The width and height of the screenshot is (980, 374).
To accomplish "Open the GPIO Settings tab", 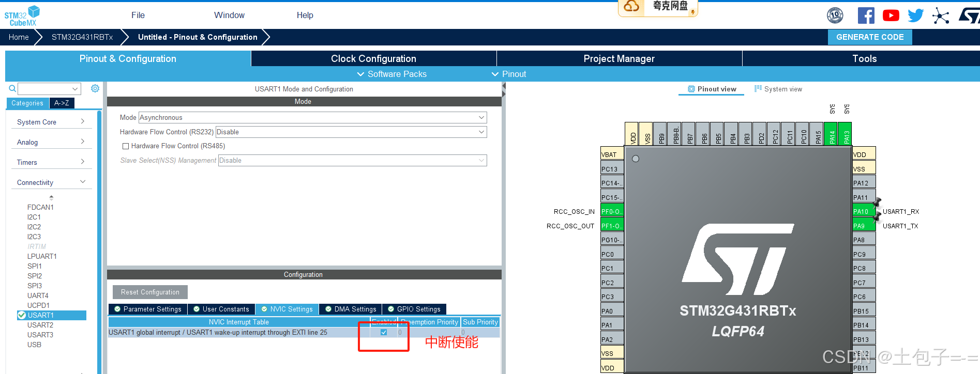I will [x=414, y=309].
